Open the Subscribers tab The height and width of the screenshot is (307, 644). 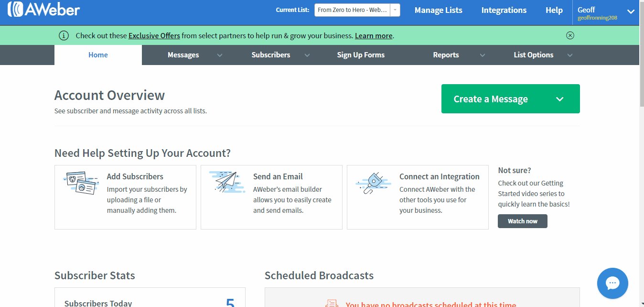(x=271, y=55)
